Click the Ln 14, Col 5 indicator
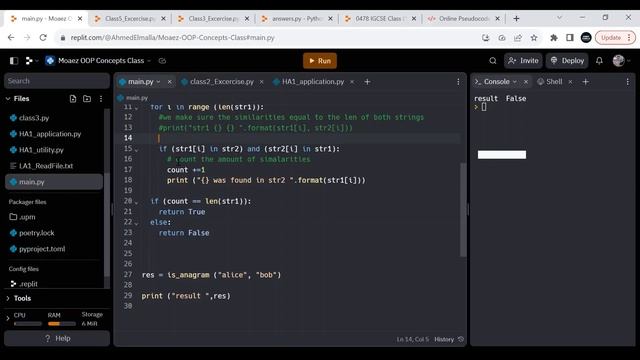640x360 pixels. [413, 339]
